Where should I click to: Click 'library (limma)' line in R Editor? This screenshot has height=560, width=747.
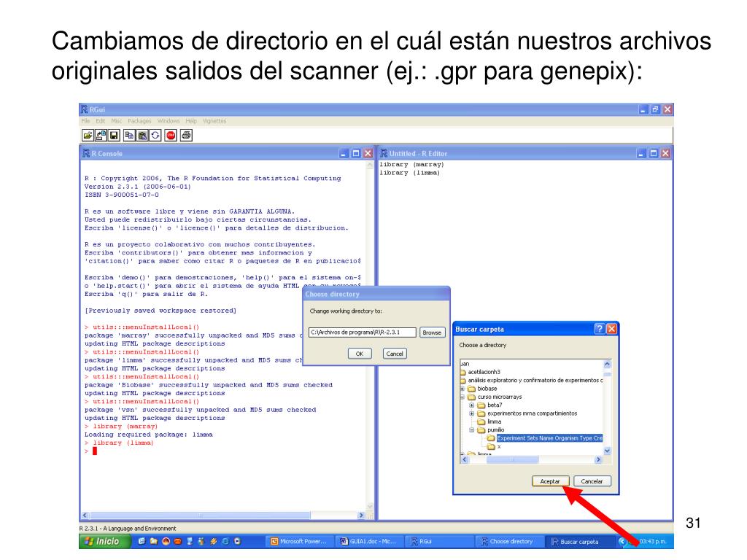tap(410, 173)
